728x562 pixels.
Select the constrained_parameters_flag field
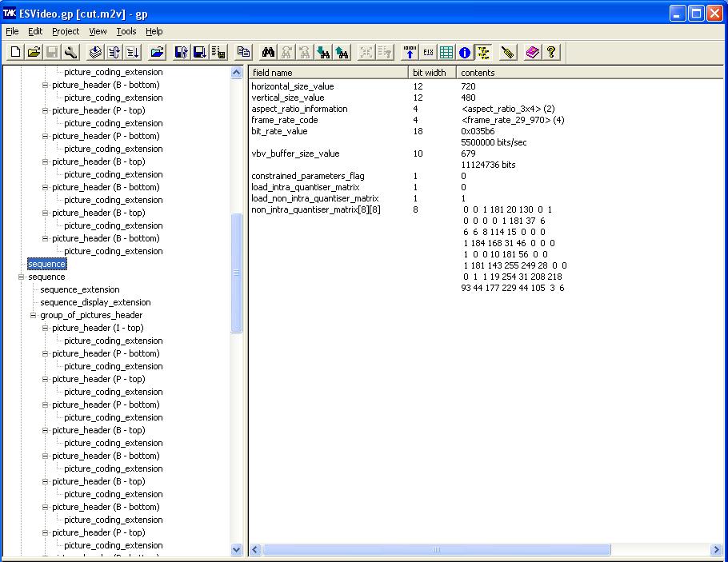pyautogui.click(x=308, y=176)
